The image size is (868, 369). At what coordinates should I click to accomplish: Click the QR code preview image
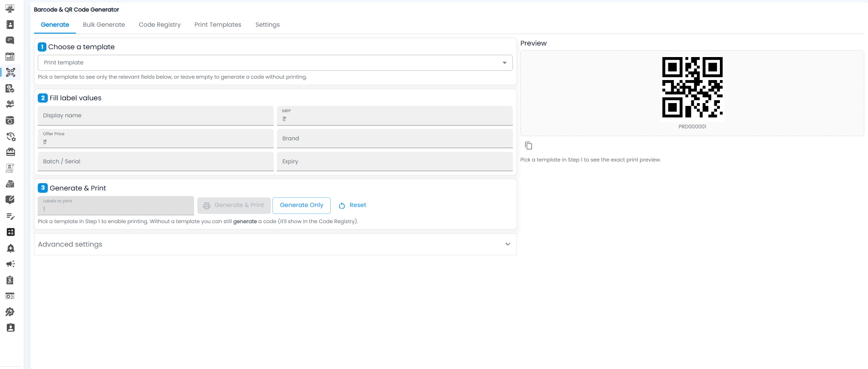pyautogui.click(x=692, y=87)
